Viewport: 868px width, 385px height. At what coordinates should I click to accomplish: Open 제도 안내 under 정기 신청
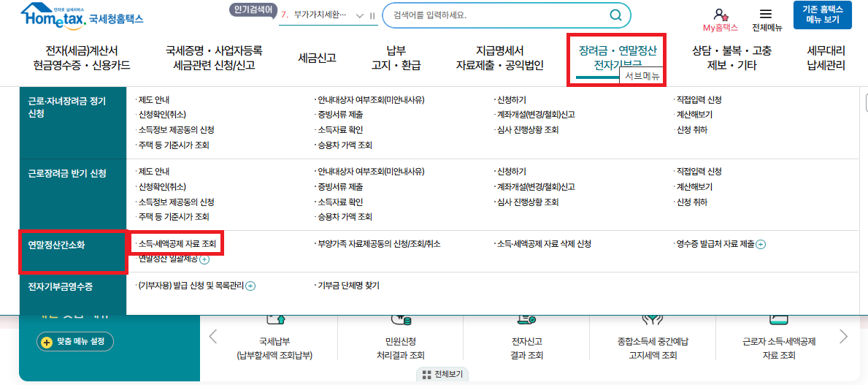point(153,100)
